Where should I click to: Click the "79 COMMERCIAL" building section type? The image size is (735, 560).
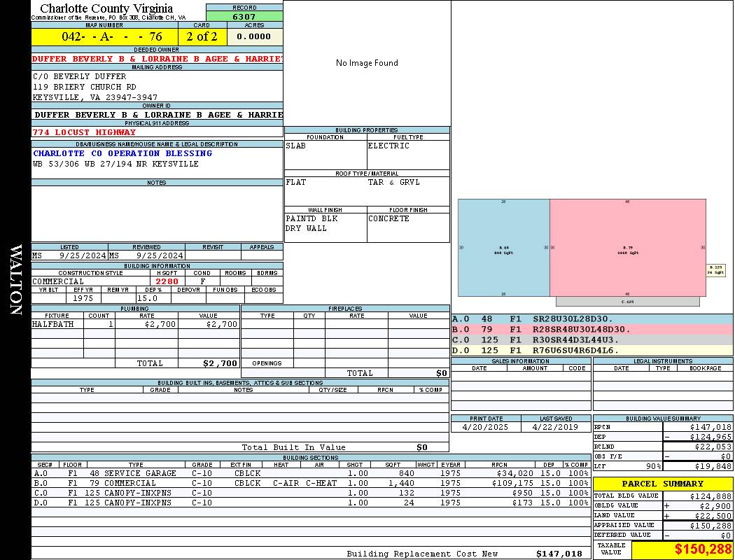click(x=122, y=483)
